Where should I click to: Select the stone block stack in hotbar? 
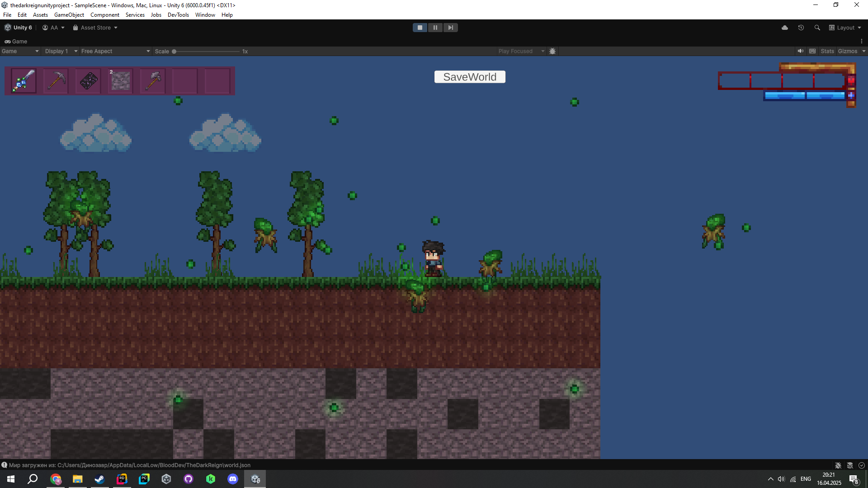(121, 81)
